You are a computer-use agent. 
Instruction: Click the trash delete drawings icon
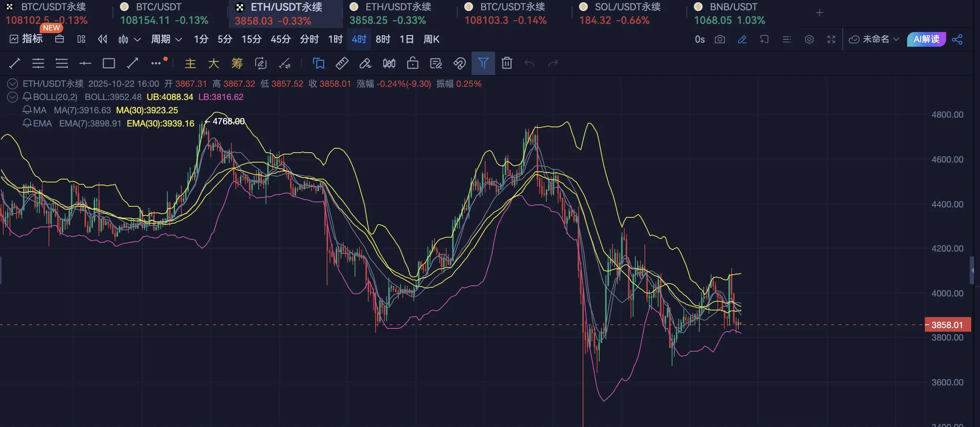506,63
